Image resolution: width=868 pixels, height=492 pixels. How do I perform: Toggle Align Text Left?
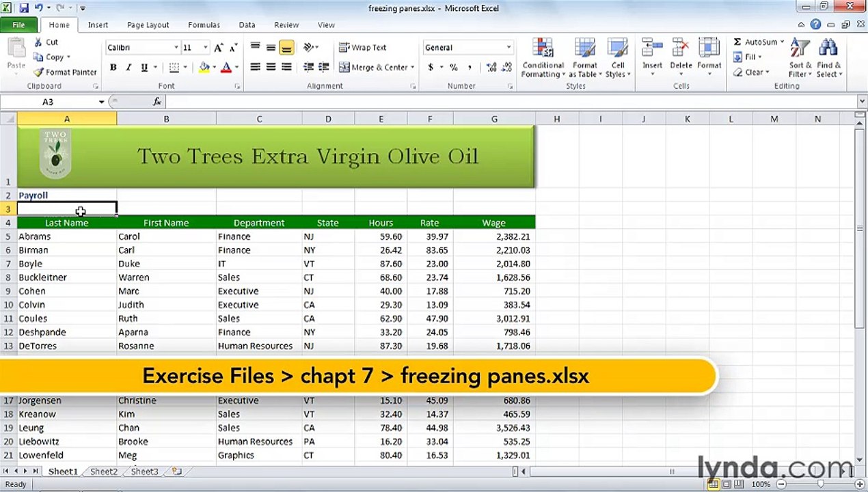(255, 67)
